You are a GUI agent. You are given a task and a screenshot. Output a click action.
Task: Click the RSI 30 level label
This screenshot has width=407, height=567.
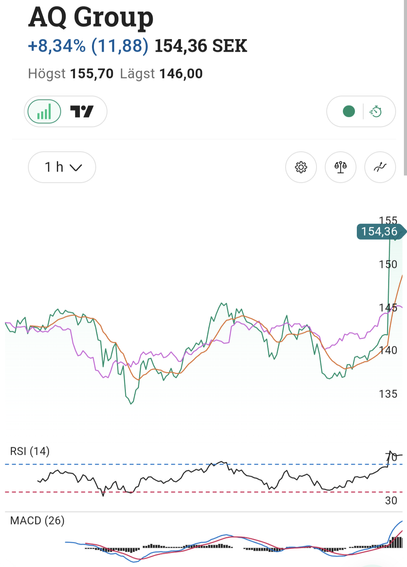coord(391,500)
